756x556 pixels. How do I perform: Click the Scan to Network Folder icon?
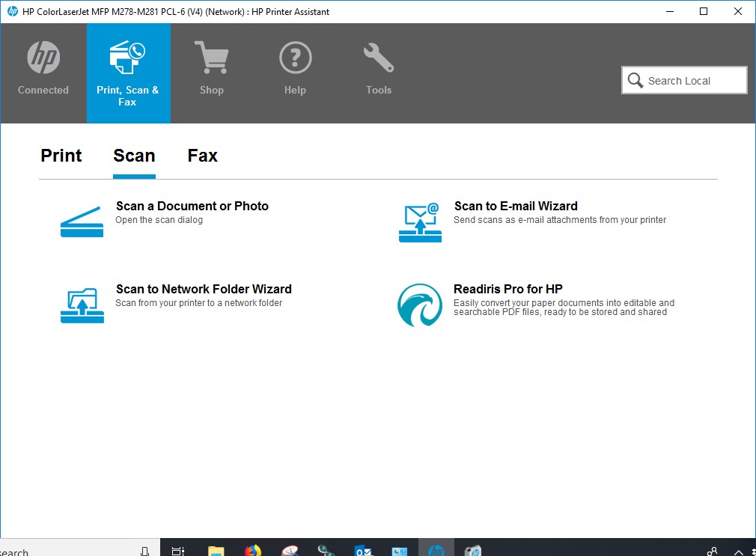[x=82, y=305]
